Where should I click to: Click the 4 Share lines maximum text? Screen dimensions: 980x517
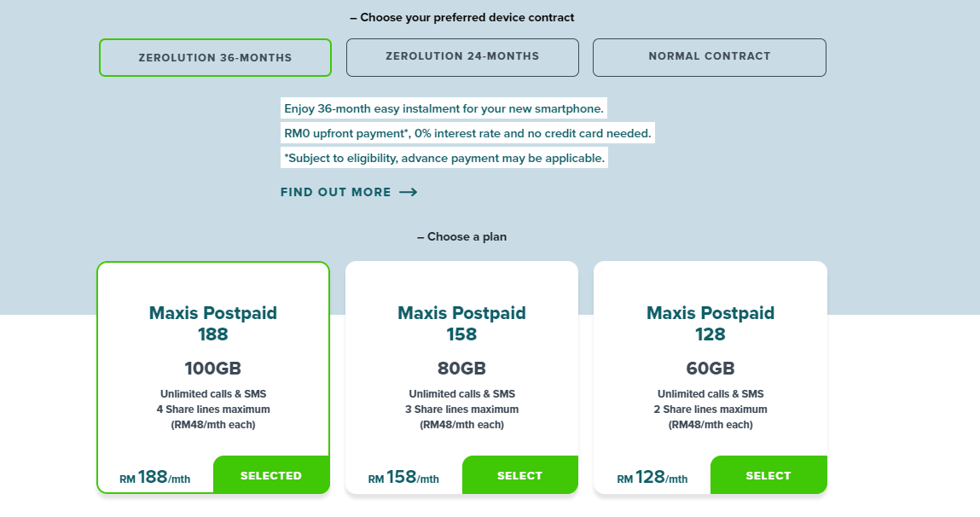point(213,410)
